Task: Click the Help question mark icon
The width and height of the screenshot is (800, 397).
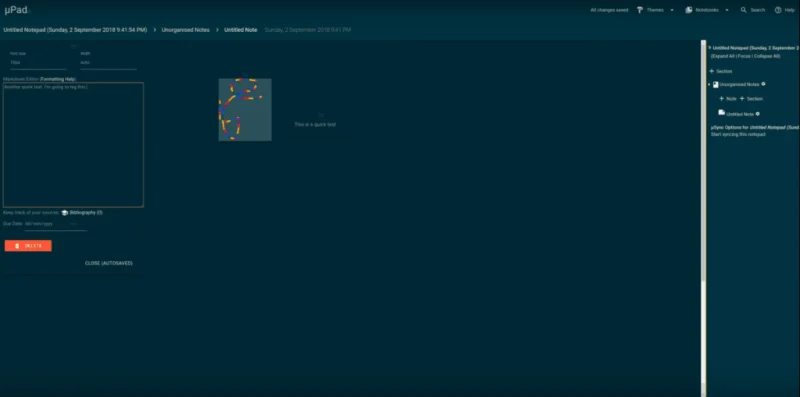Action: (x=778, y=10)
